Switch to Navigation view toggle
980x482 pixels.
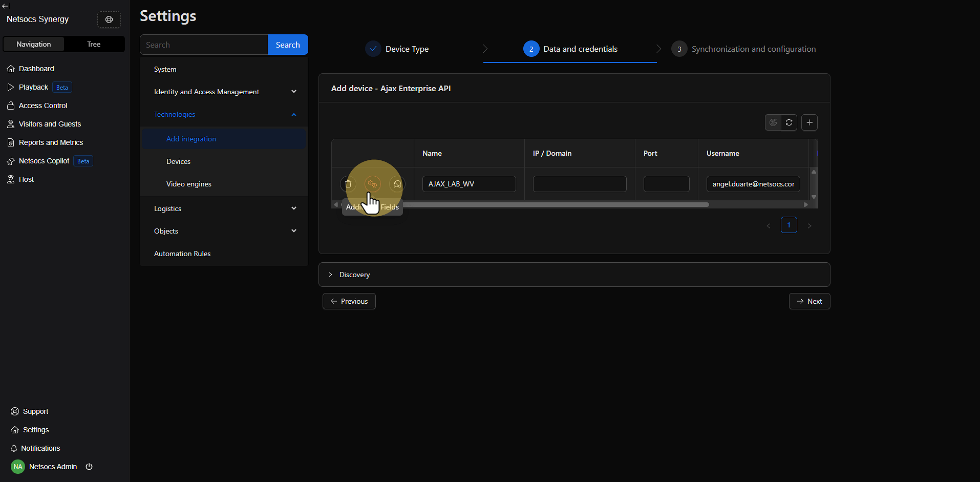tap(34, 44)
